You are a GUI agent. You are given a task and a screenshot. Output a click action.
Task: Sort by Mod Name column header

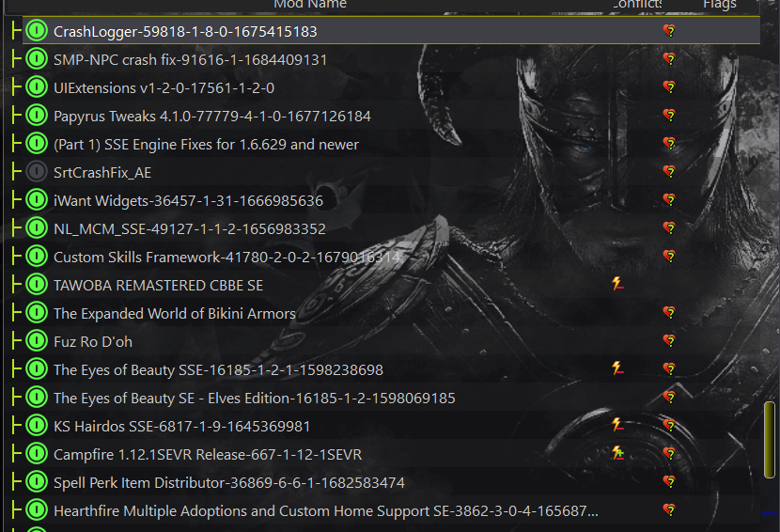click(x=310, y=4)
